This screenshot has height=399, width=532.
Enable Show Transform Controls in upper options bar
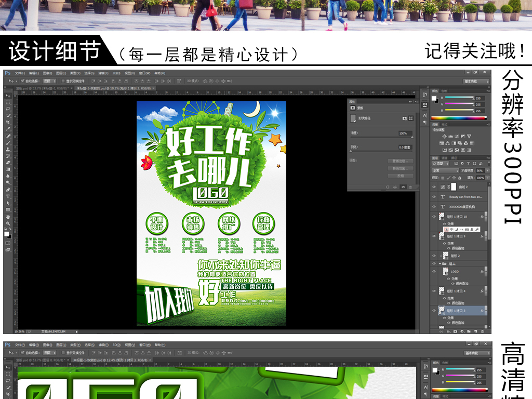point(63,81)
